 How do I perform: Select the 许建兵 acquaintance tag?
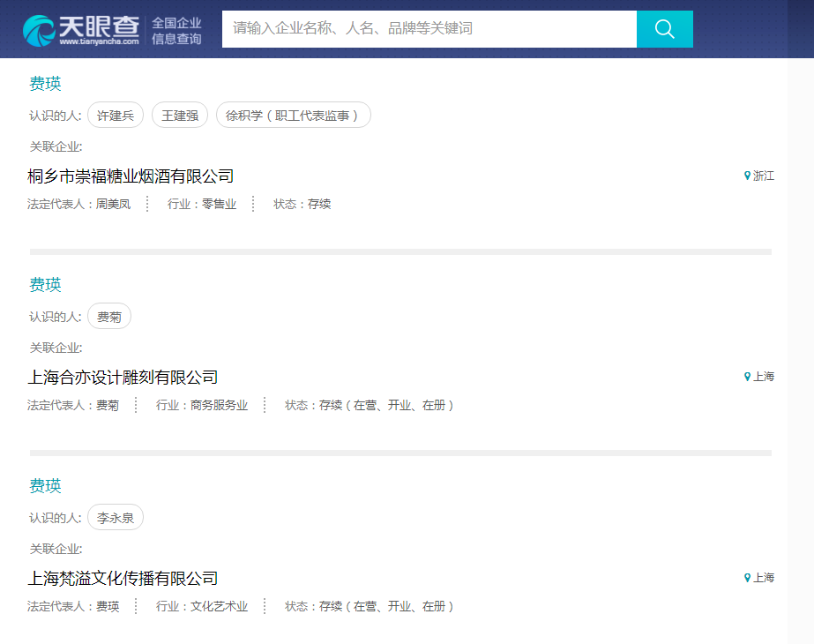tap(116, 116)
